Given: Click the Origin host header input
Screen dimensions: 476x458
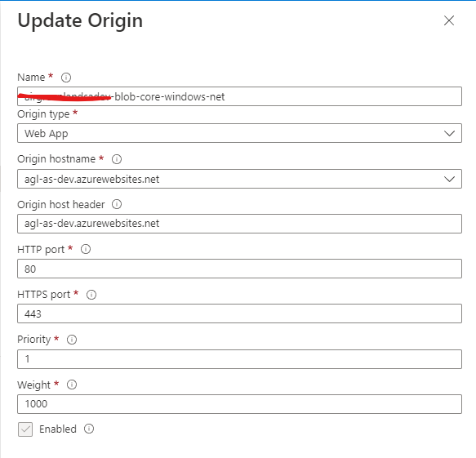Looking at the screenshot, I should coord(239,224).
